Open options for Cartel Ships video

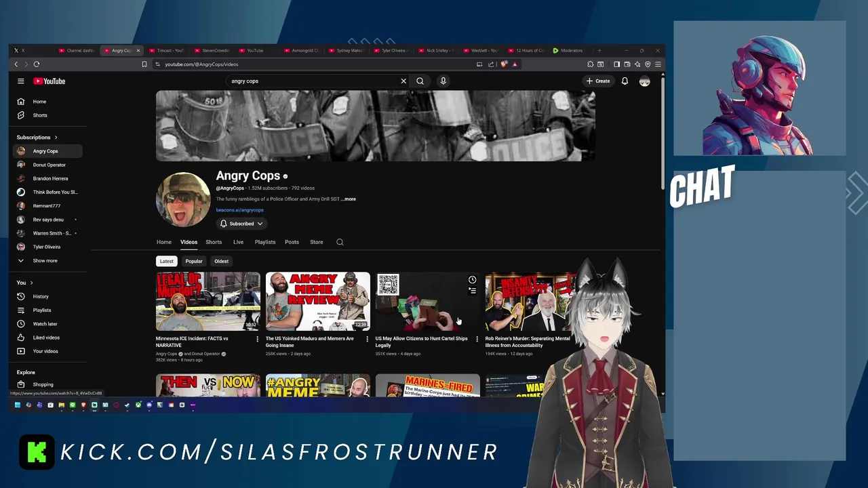[477, 339]
